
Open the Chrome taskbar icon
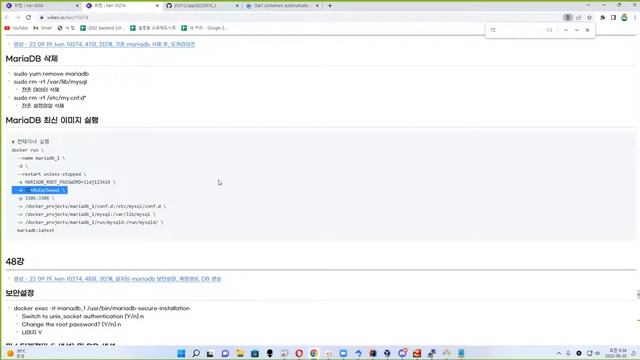tap(314, 353)
